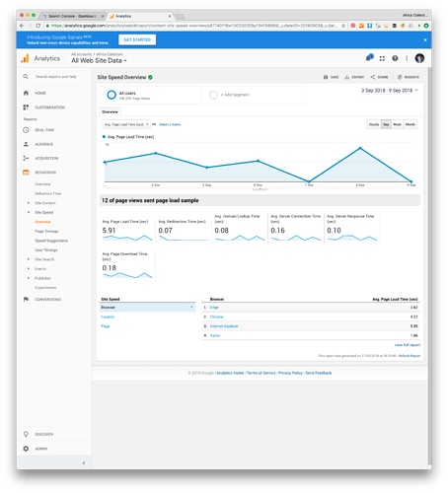Expand Site Content in sidebar
Screen dimensions: 448x493
(x=29, y=203)
